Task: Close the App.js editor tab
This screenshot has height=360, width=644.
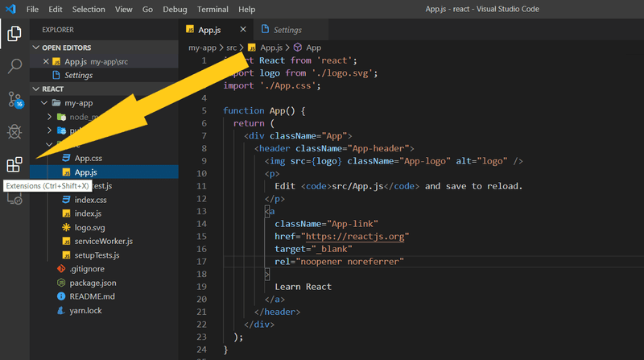Action: 244,30
